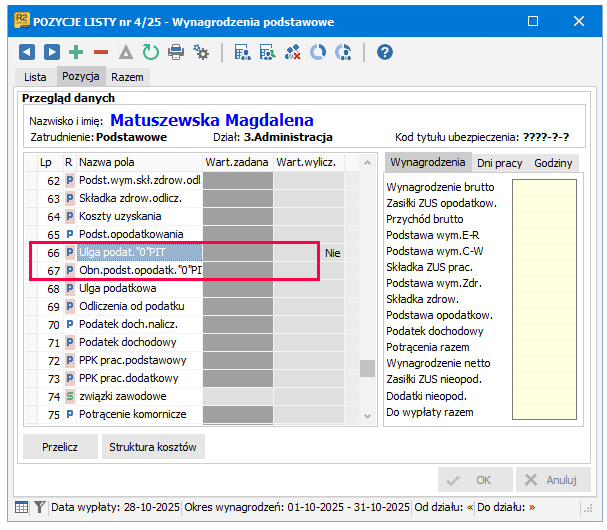Confirm with the OK button

click(x=475, y=480)
